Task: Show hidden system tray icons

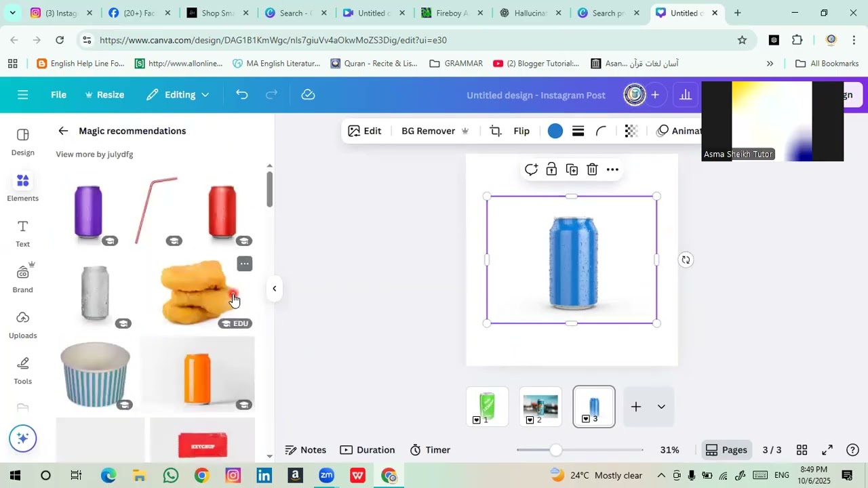Action: 661,475
